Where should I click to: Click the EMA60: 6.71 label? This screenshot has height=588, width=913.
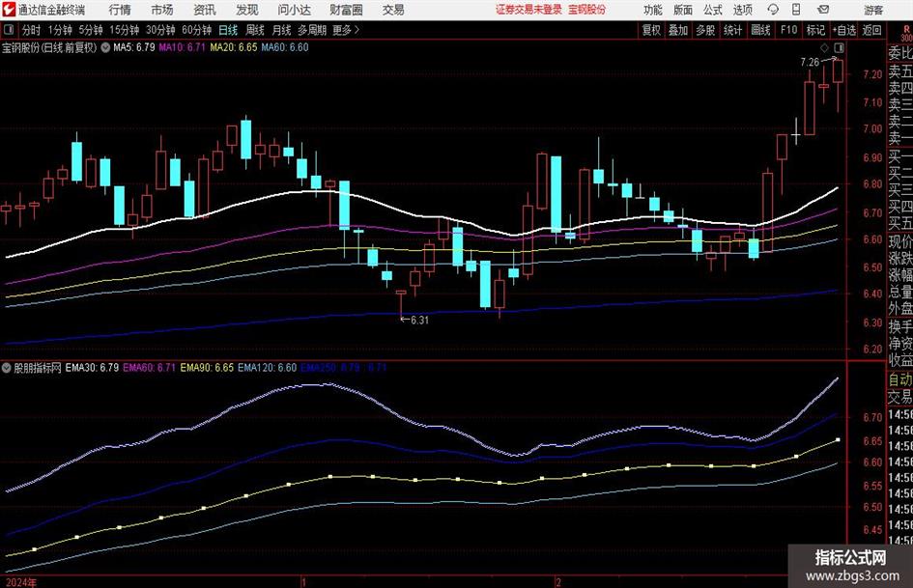pyautogui.click(x=149, y=368)
